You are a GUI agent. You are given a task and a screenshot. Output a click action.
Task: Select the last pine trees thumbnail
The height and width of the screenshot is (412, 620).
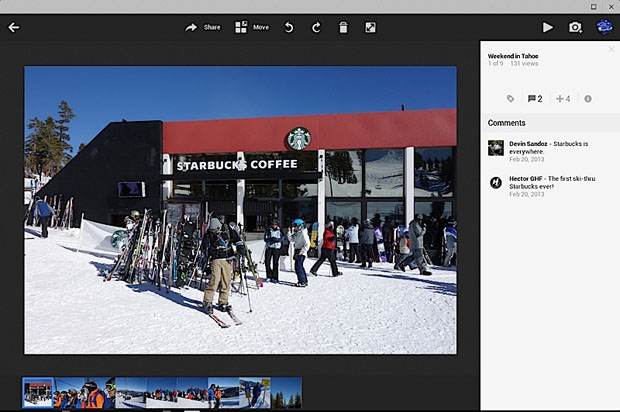tap(286, 392)
